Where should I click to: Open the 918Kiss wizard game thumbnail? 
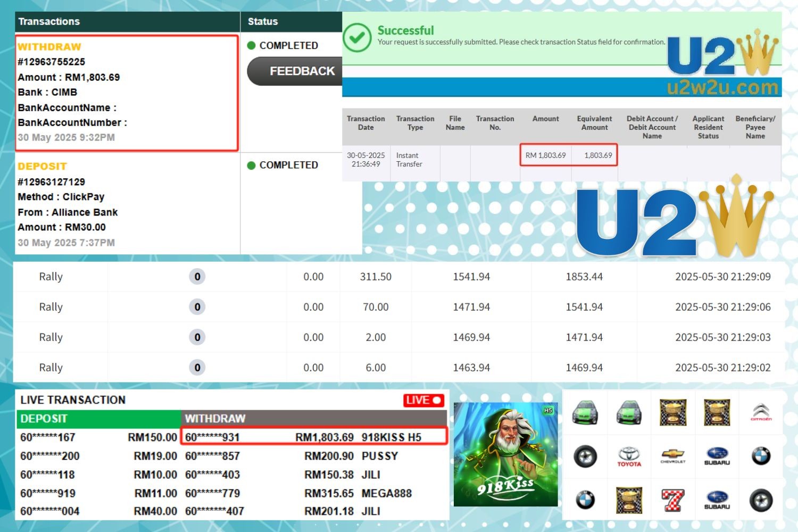505,454
